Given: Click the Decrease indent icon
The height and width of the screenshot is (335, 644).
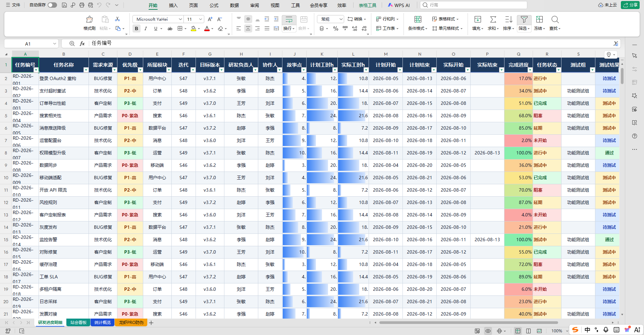Looking at the screenshot, I should coord(267,19).
